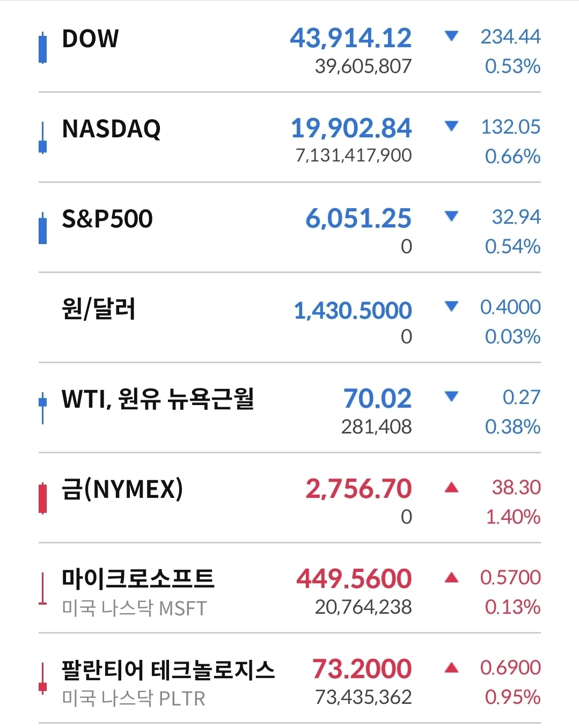Tap the DOW candlestick icon
The width and height of the screenshot is (579, 728).
tap(42, 48)
